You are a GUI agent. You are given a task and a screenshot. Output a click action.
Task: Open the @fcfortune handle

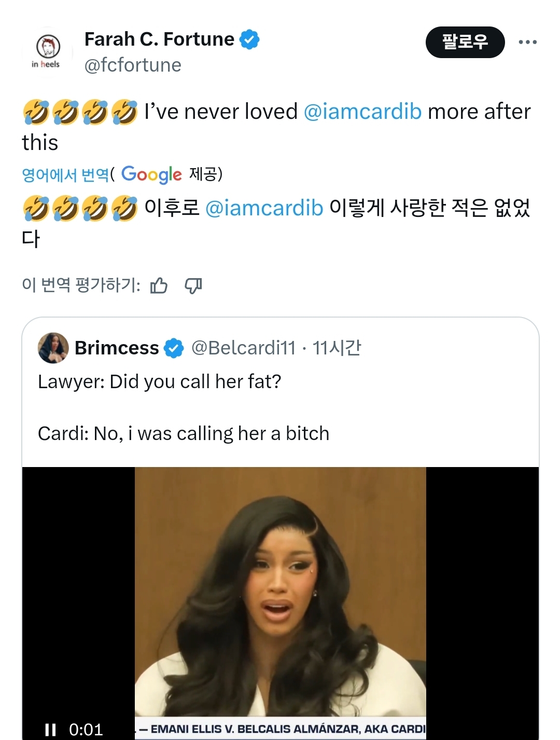coord(133,65)
